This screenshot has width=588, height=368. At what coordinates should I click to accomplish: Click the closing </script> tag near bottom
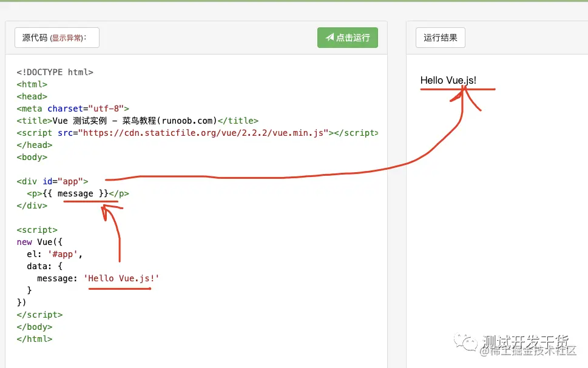tap(39, 315)
